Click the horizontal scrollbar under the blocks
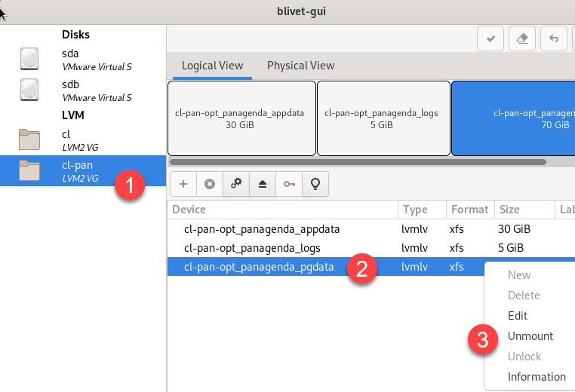Image resolution: width=575 pixels, height=392 pixels. coord(358,162)
